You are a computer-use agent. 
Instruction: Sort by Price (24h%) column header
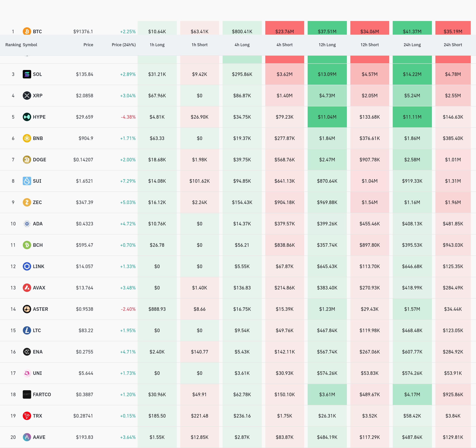[x=124, y=45]
